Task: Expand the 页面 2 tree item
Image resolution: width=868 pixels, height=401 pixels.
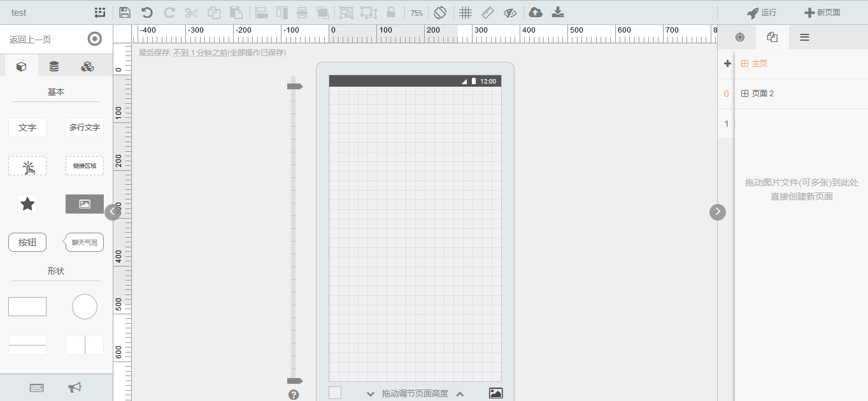Action: (x=745, y=94)
